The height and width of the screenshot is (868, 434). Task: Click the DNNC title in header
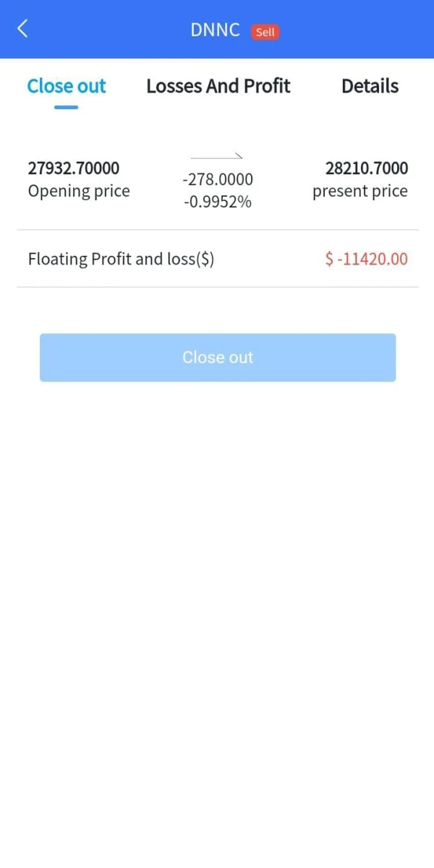[x=215, y=30]
